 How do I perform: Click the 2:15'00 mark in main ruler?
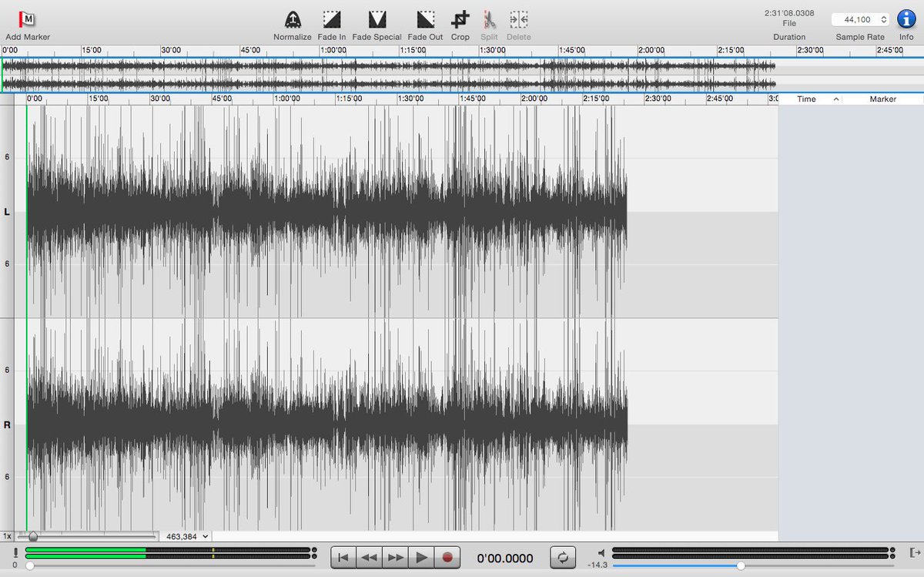[x=596, y=99]
